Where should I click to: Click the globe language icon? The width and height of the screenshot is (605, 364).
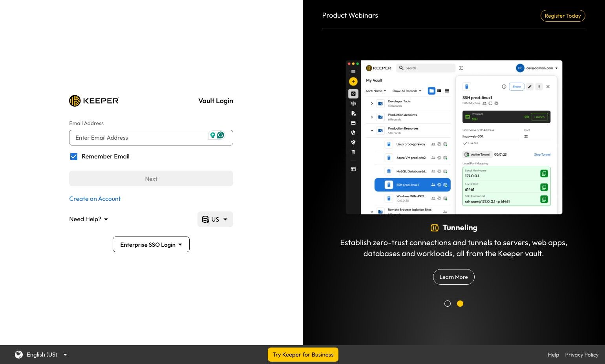pos(19,355)
